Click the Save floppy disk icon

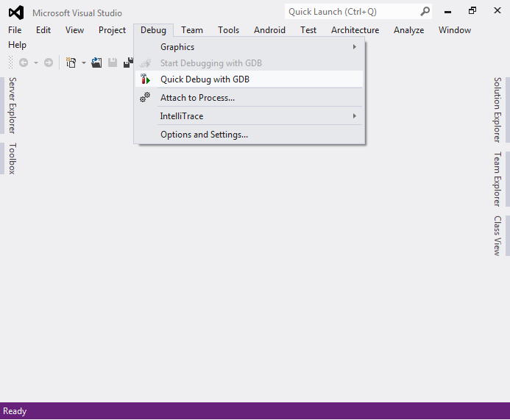113,63
